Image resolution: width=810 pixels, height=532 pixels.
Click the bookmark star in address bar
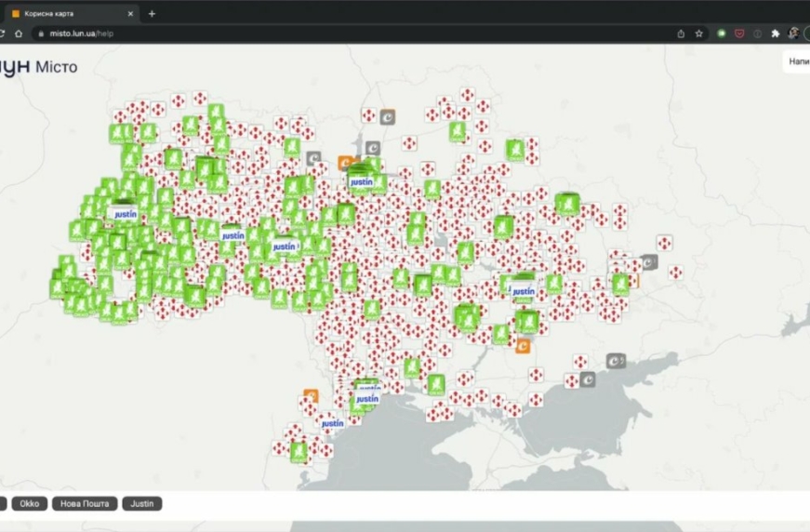coord(699,33)
